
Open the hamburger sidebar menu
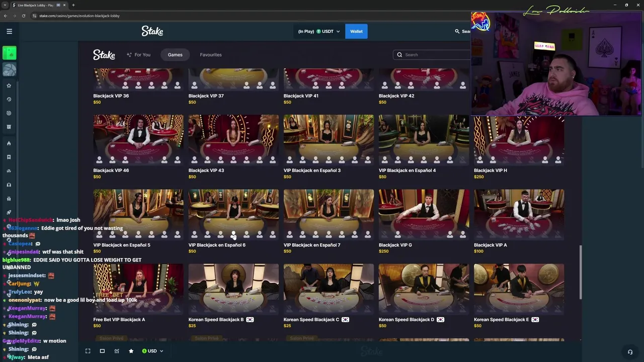click(x=9, y=31)
